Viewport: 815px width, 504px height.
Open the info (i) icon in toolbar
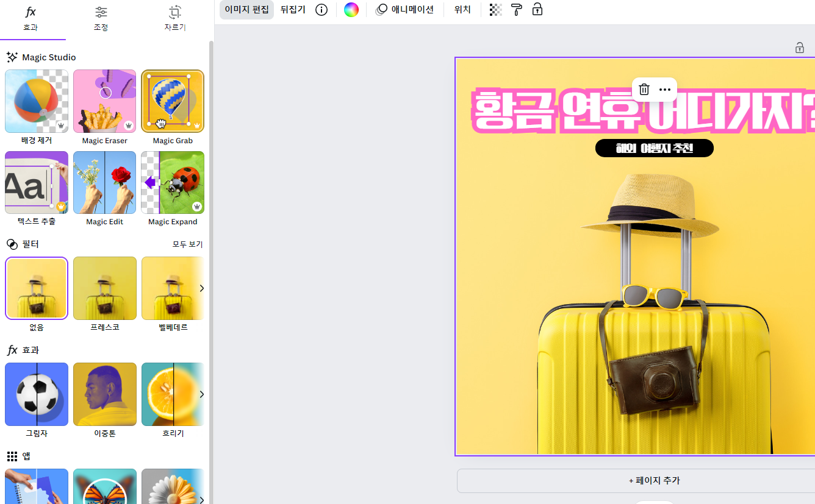point(321,10)
